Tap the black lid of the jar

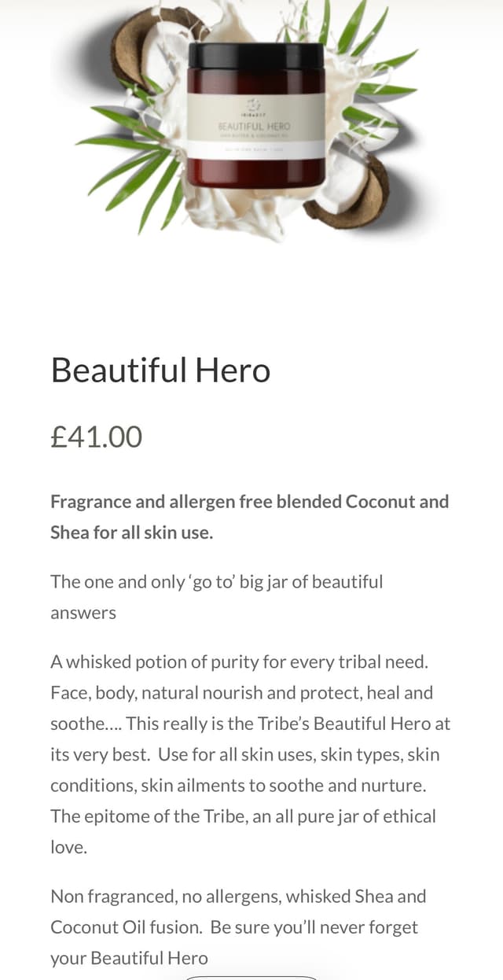click(255, 57)
